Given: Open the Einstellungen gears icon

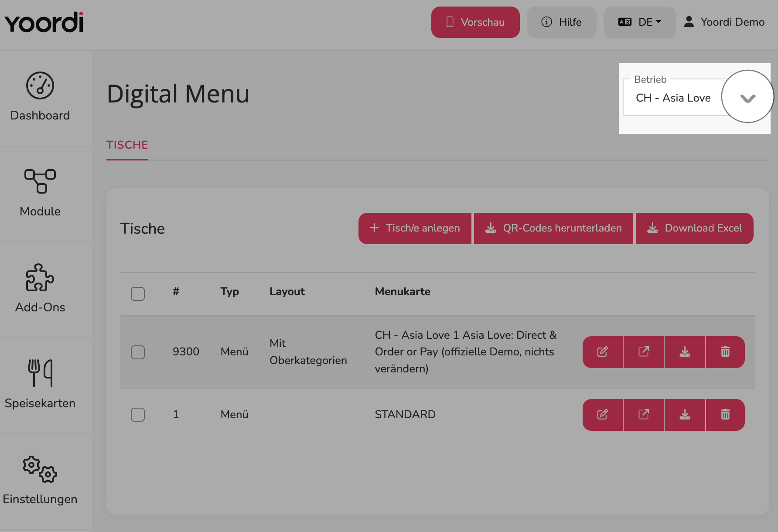Looking at the screenshot, I should click(40, 469).
